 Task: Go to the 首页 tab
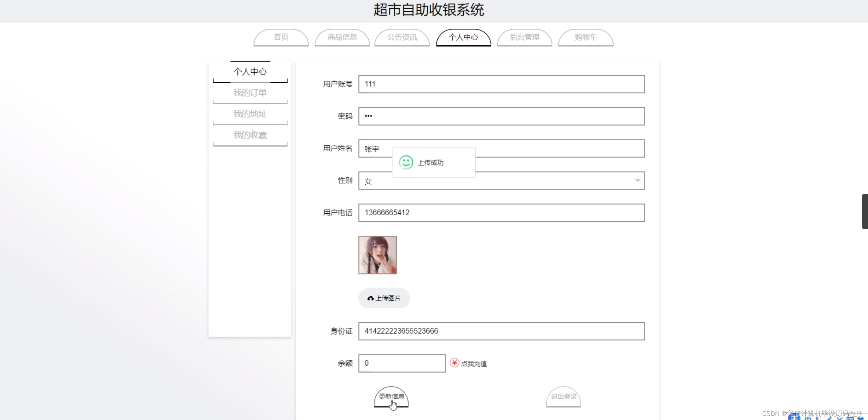(x=281, y=38)
